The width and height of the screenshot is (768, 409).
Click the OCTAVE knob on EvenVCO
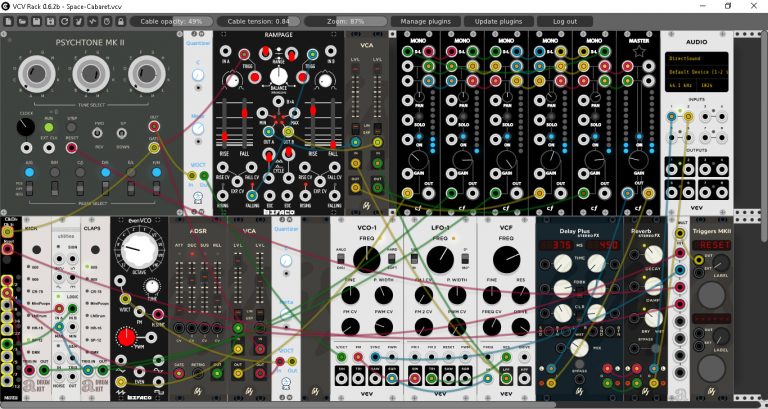[140, 250]
